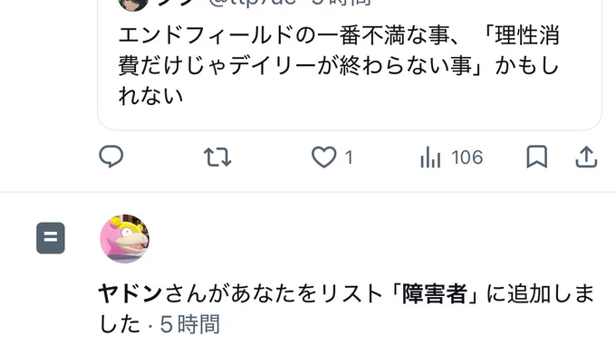Click the 106 view count number
This screenshot has height=364, width=616.
[x=467, y=158]
